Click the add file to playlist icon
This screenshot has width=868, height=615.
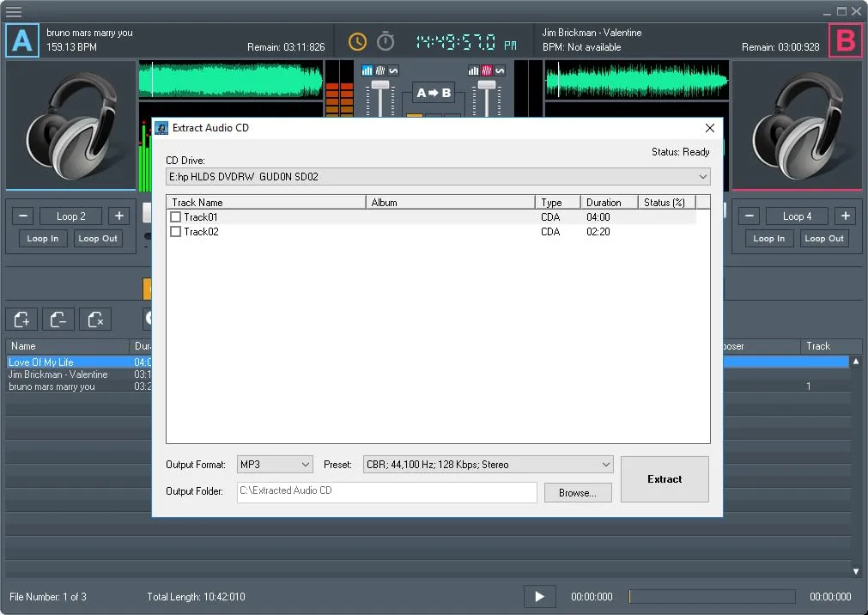(21, 319)
